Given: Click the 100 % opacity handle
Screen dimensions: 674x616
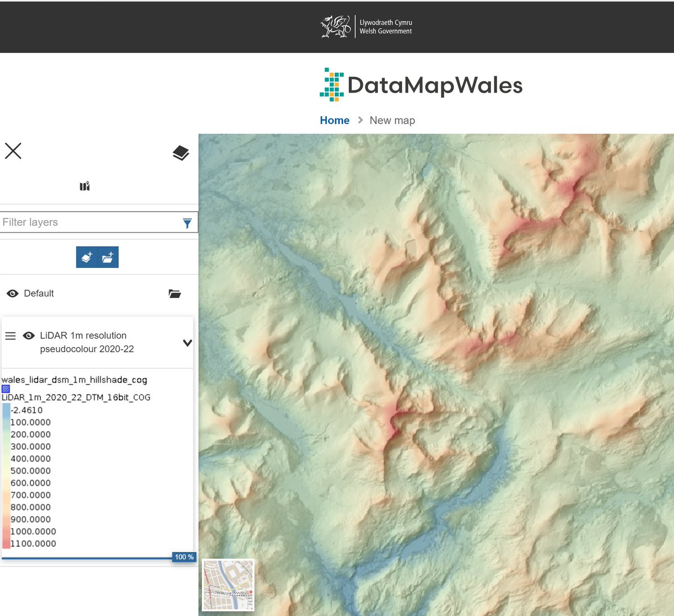Looking at the screenshot, I should (184, 557).
